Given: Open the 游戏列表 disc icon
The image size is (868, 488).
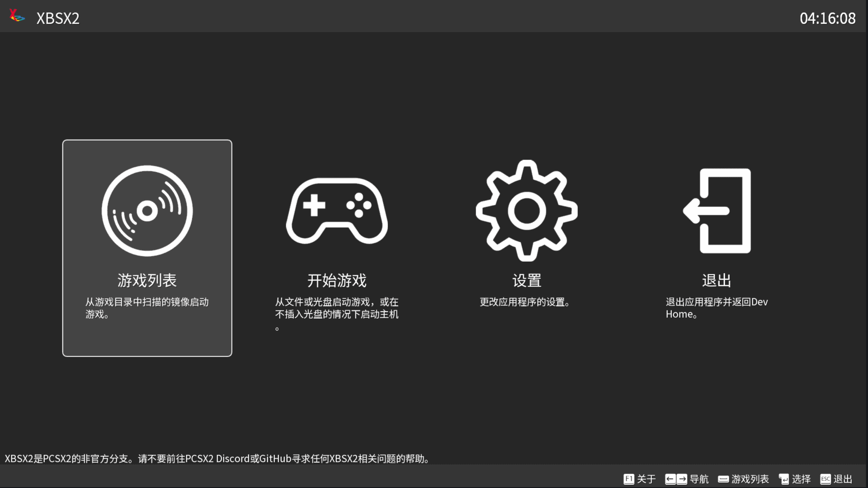Looking at the screenshot, I should click(x=147, y=211).
